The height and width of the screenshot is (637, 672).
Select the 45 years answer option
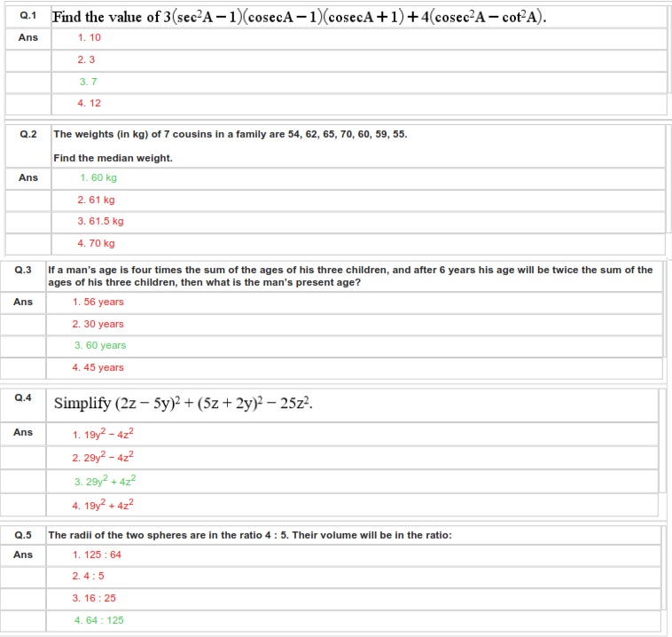coord(98,367)
